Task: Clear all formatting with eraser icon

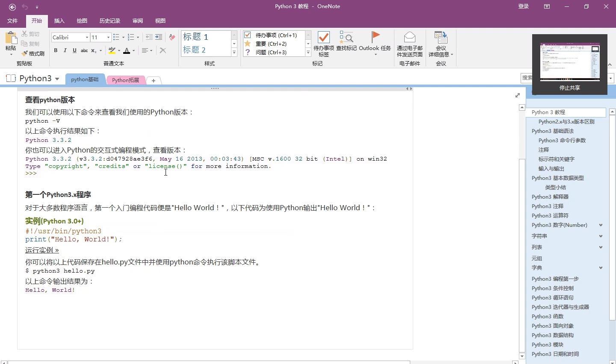Action: click(x=172, y=38)
